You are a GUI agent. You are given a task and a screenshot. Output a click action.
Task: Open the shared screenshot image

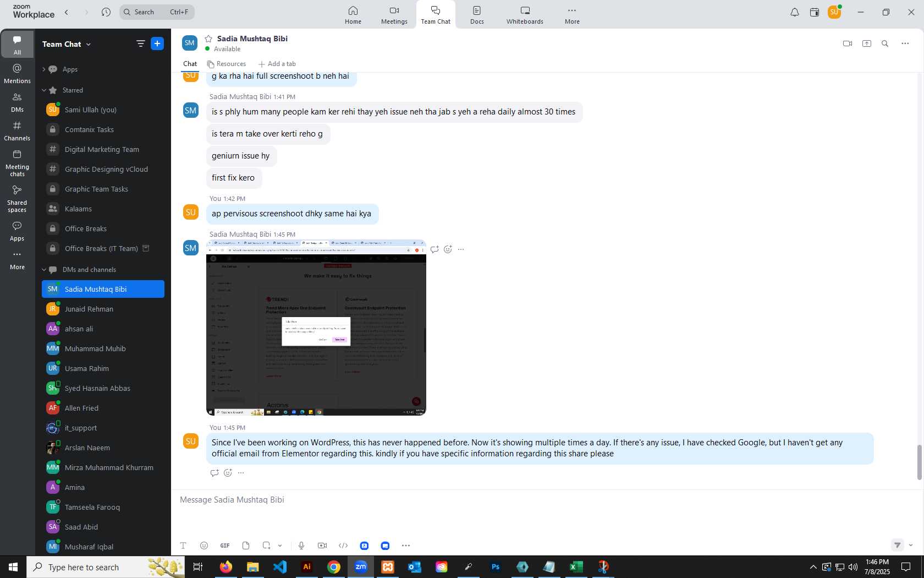pos(316,328)
